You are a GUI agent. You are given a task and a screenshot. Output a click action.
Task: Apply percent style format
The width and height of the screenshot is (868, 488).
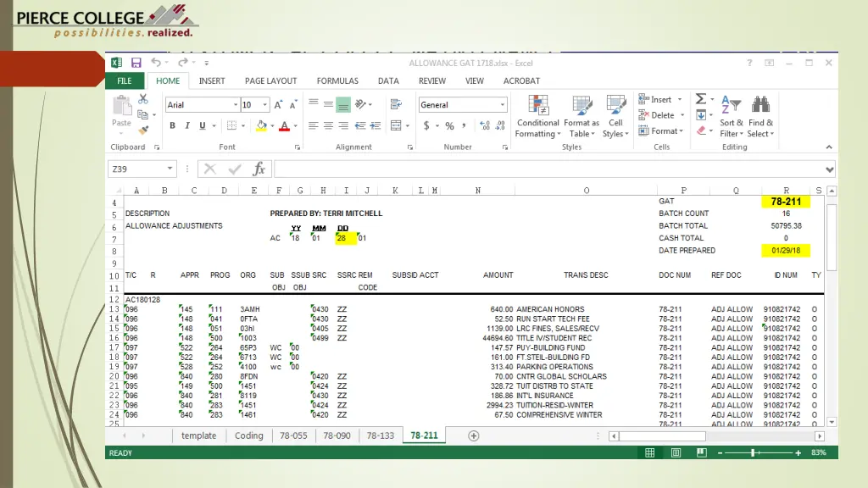pyautogui.click(x=449, y=125)
